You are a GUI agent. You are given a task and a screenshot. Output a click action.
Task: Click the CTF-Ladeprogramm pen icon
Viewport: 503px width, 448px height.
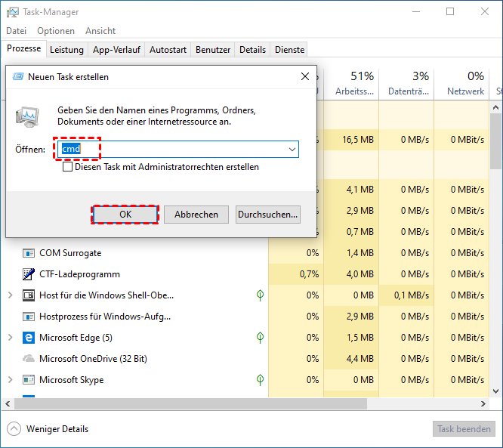tap(29, 274)
